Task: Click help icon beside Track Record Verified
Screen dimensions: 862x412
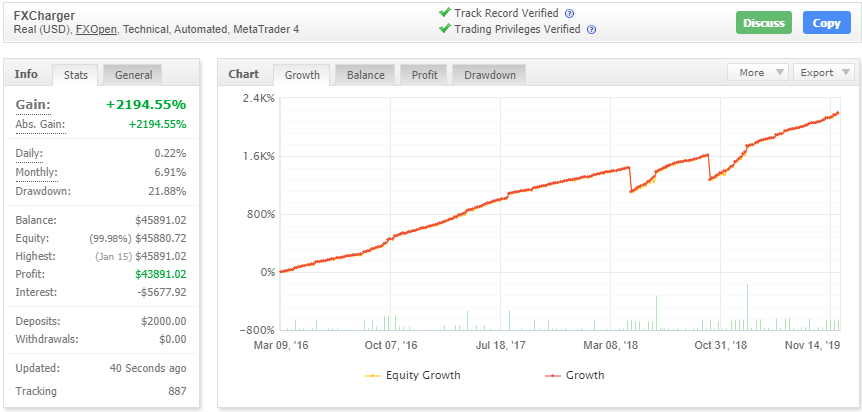Action: 569,14
